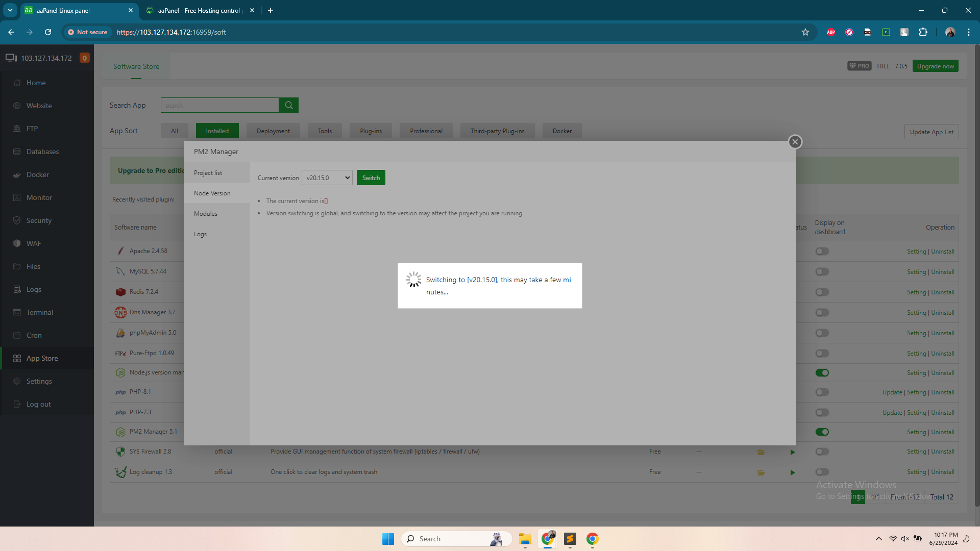This screenshot has width=980, height=551.
Task: Enable Apache display on dashboard
Action: tap(822, 251)
